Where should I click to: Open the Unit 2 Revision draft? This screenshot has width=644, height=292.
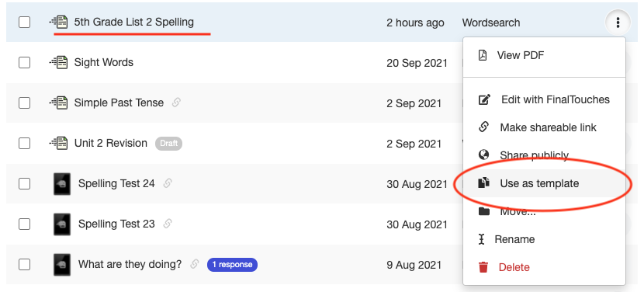click(110, 143)
